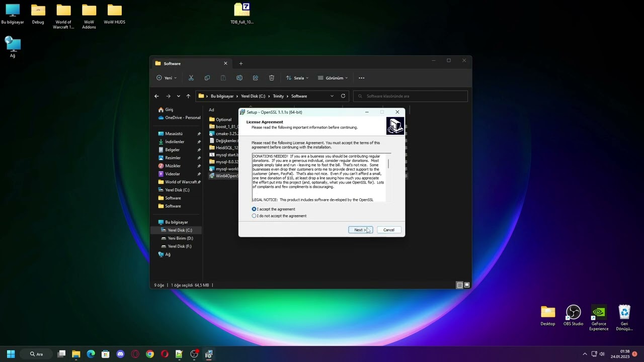Select Müzikler in the Explorer sidebar

click(173, 166)
